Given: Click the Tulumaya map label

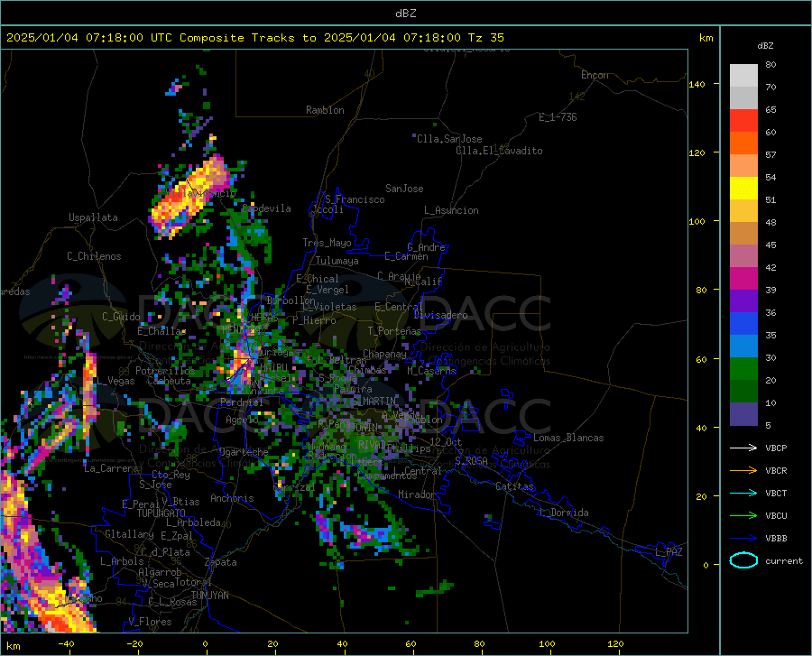Looking at the screenshot, I should click(x=337, y=261).
